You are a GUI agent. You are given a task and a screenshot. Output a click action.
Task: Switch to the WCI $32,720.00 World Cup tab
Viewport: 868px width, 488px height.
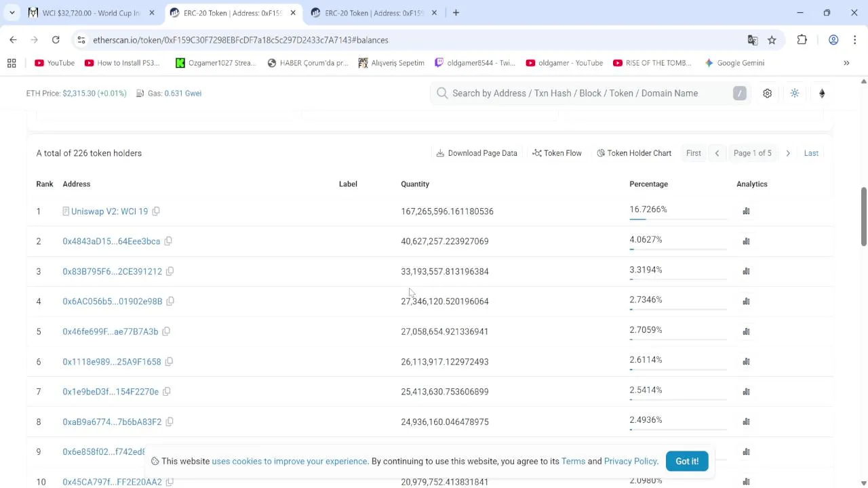(x=91, y=13)
